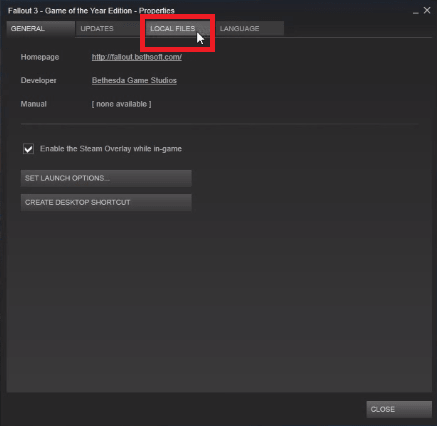
Task: Click Set Launch Options button
Action: point(106,178)
